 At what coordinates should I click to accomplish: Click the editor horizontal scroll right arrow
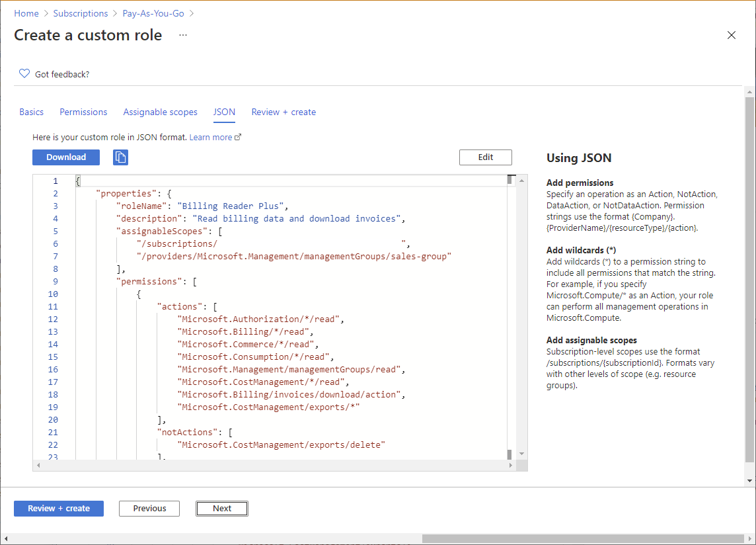point(511,466)
